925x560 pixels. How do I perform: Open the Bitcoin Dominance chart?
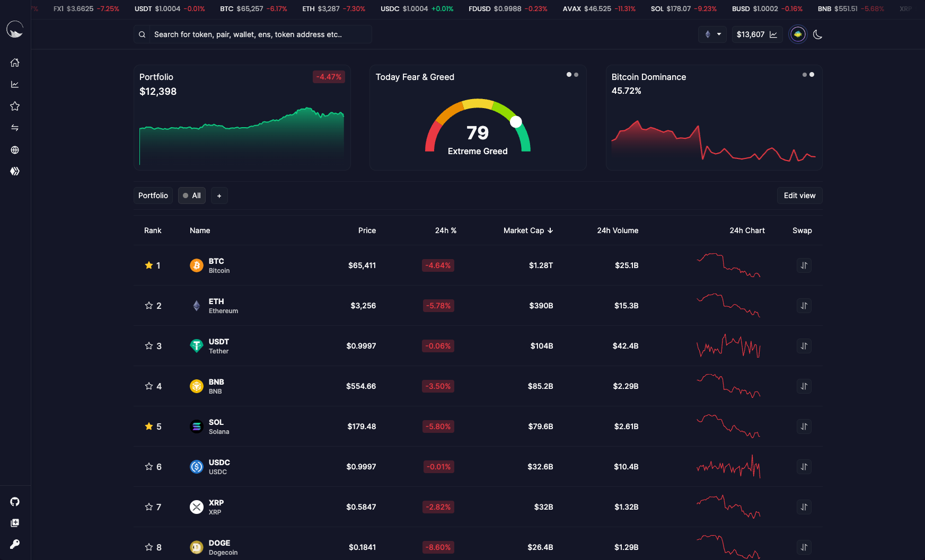coord(713,140)
